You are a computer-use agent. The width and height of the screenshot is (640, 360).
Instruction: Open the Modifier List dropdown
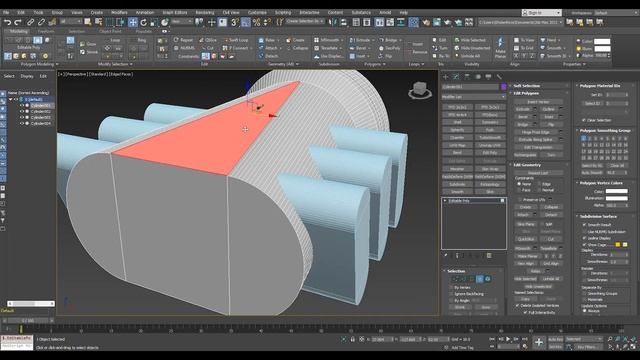click(x=473, y=97)
